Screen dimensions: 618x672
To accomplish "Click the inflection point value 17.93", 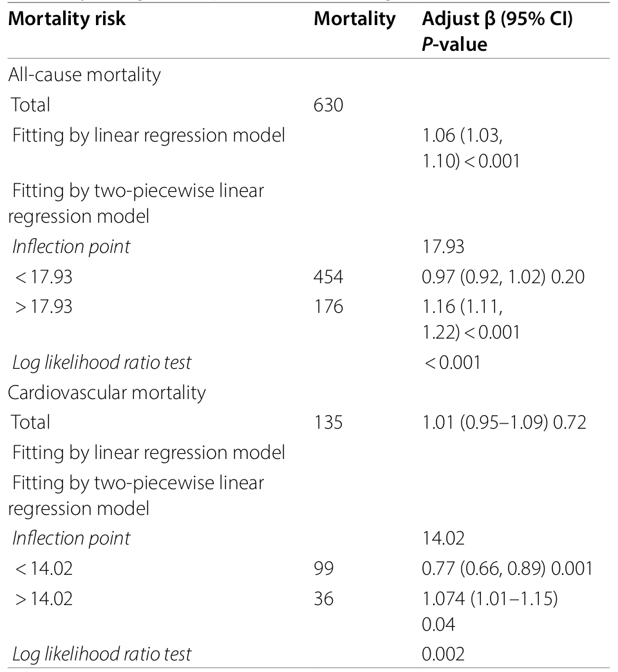I will [443, 247].
